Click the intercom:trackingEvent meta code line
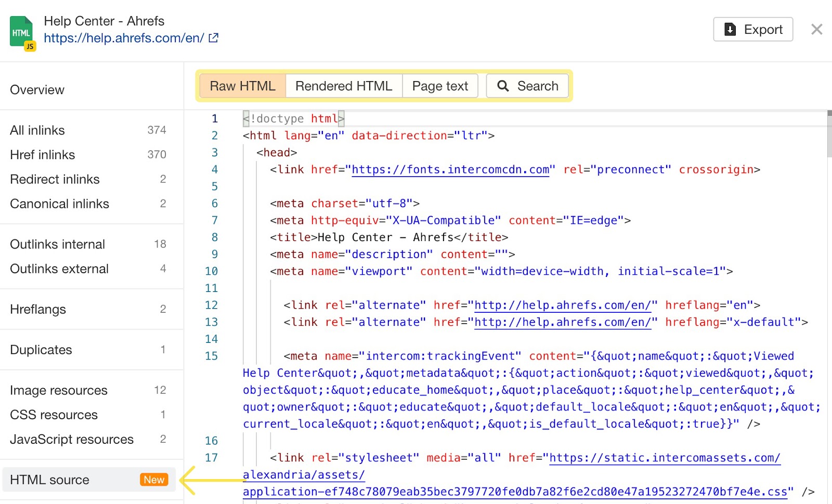Screen dimensions: 832x504 click(530, 390)
